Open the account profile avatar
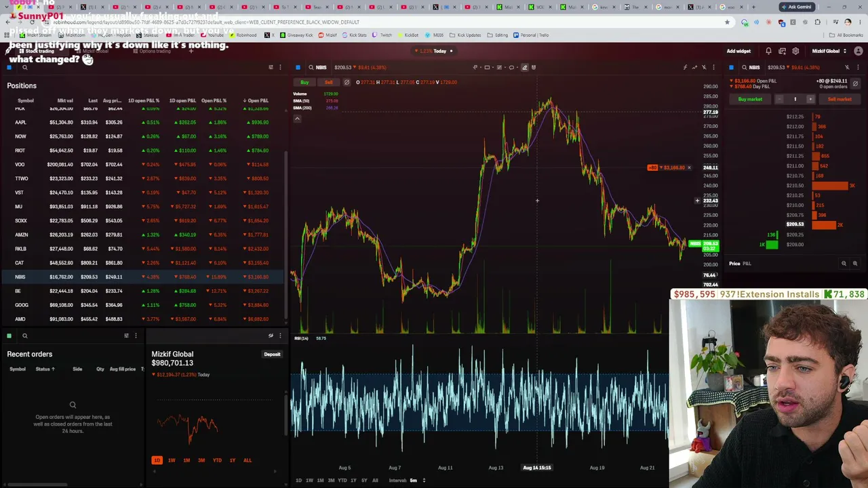Screen dimensions: 868x488 point(858,51)
